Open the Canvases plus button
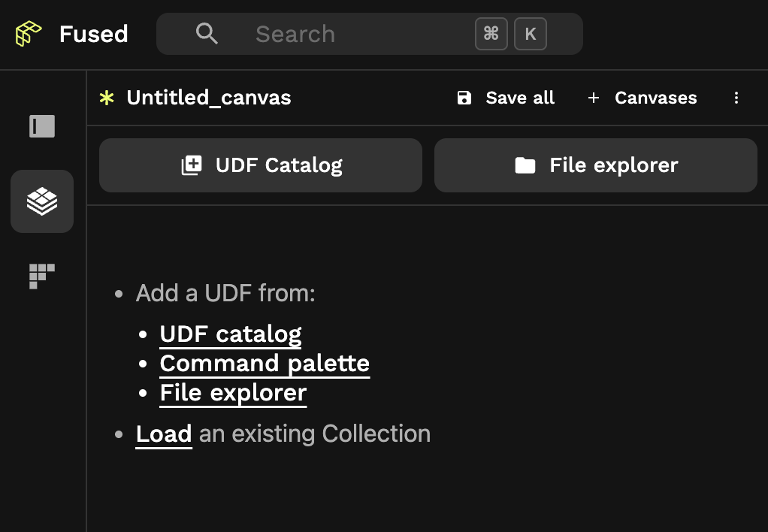Screen dimensions: 768x532 643,98
